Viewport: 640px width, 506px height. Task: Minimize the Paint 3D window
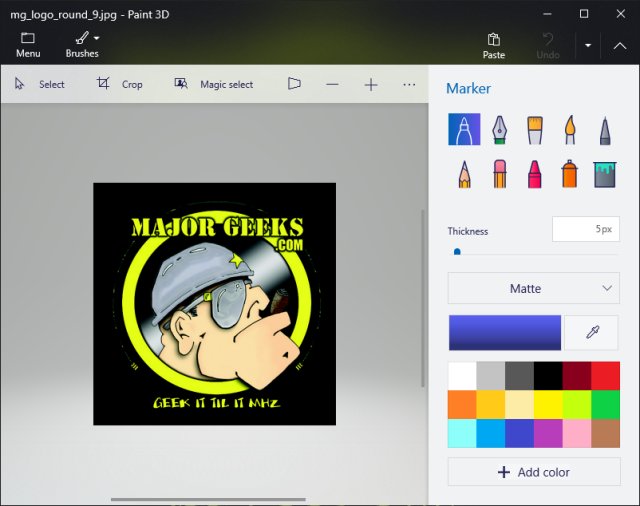click(547, 14)
